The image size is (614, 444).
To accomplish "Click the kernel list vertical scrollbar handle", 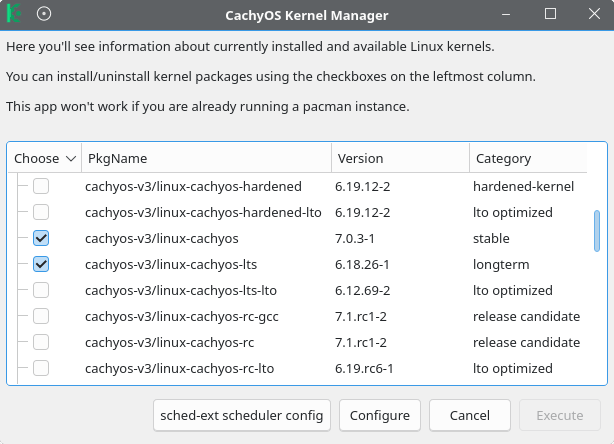I will tap(597, 231).
